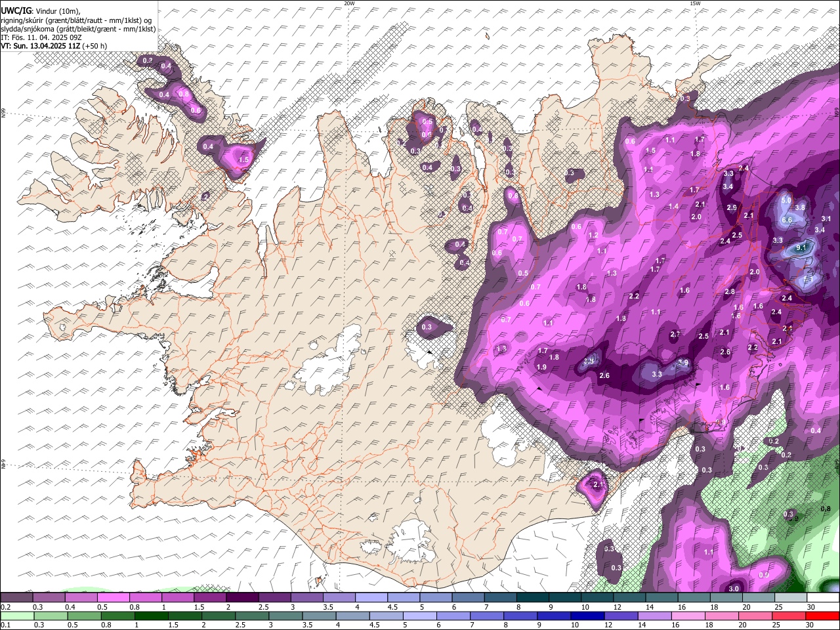
Task: Click the 6.6 precipitation value
Action: click(787, 220)
